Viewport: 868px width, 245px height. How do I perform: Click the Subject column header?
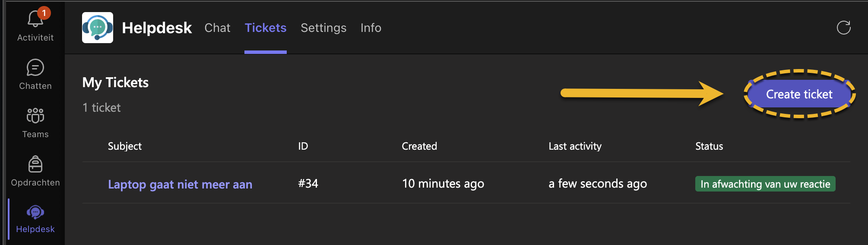pos(125,146)
